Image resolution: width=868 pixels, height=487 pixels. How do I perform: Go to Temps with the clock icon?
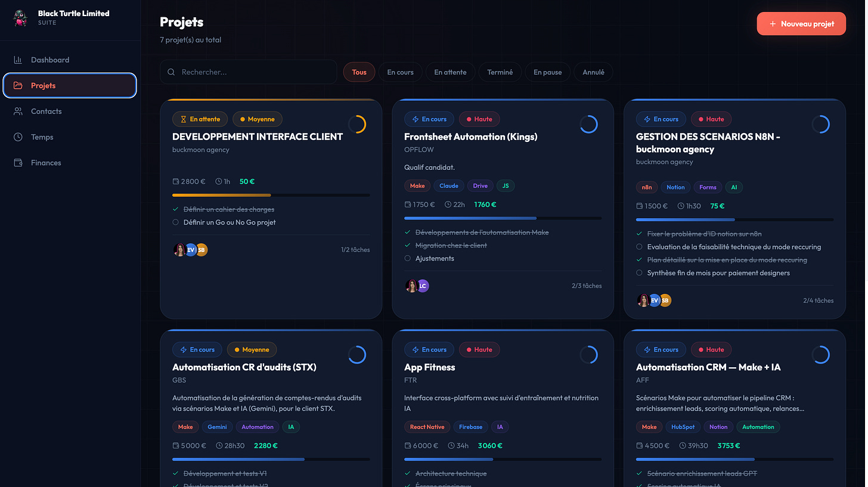click(x=18, y=137)
